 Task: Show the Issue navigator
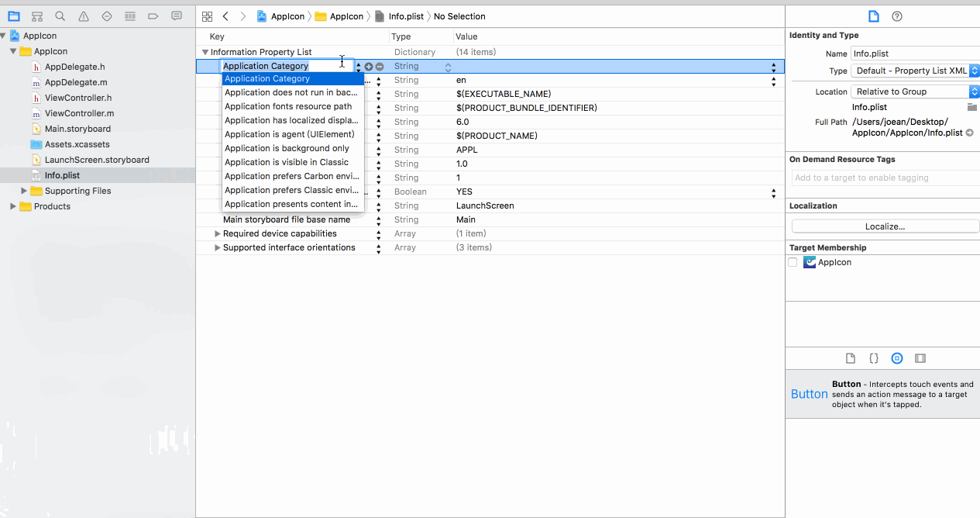(82, 16)
